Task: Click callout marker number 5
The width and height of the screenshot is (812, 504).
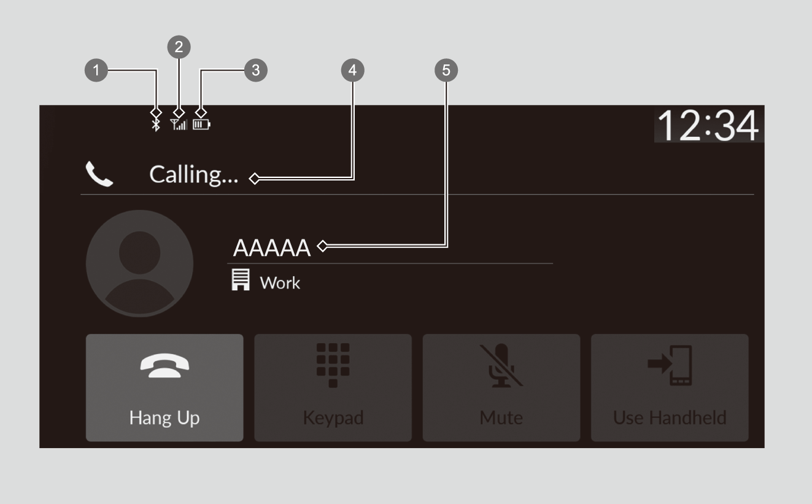Action: [x=446, y=71]
